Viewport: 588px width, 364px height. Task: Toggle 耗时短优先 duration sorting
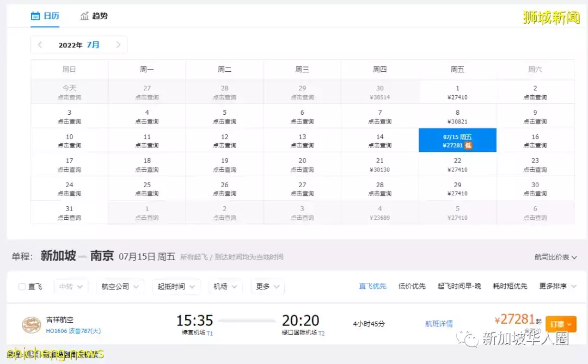[510, 286]
